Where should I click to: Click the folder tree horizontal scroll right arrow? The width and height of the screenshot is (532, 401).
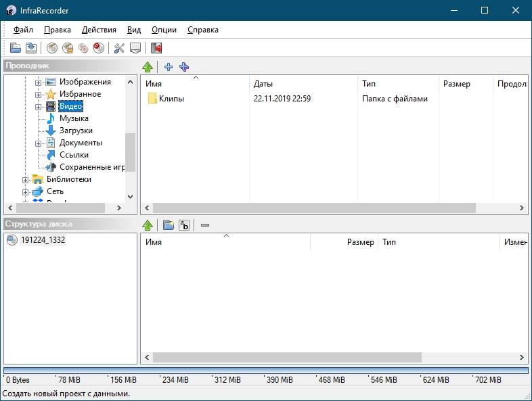coord(118,208)
